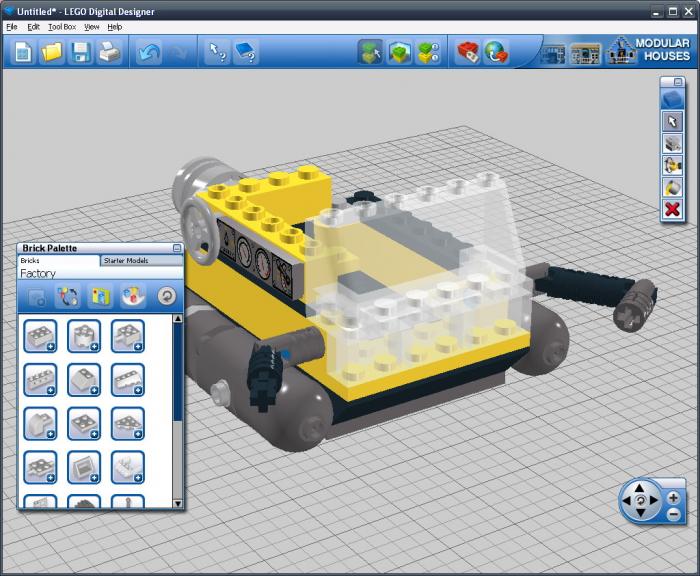This screenshot has width=700, height=576.
Task: Expand the round brick category
Action: click(x=84, y=336)
